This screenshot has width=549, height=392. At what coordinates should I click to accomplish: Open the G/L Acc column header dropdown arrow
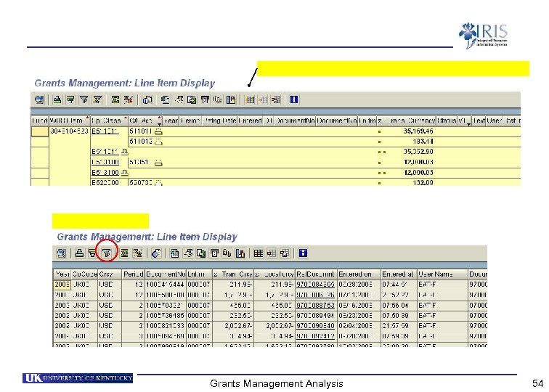click(159, 124)
